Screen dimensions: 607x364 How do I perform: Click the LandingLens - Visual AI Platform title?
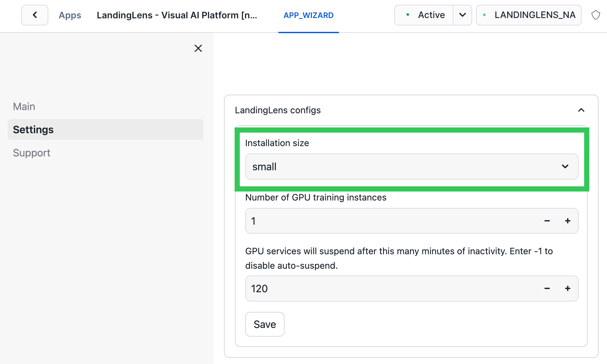tap(177, 15)
